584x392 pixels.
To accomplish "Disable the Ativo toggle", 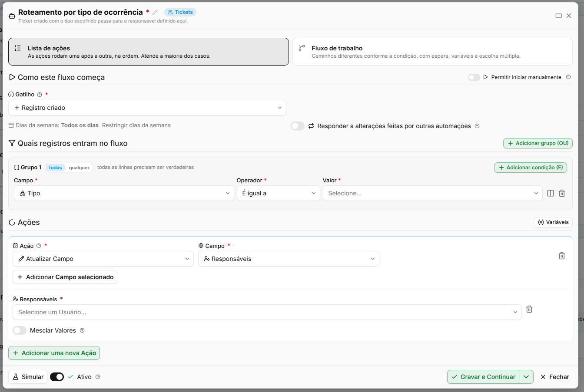I will coord(57,377).
